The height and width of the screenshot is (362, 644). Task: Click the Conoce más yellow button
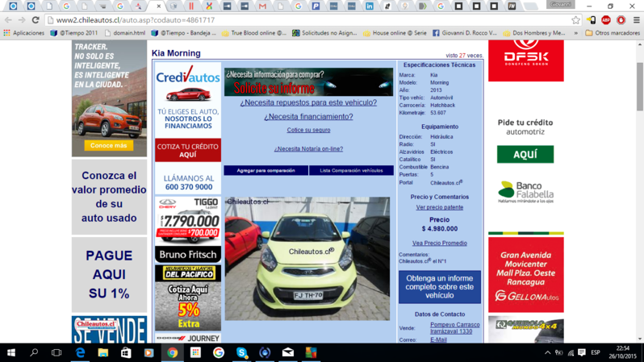click(109, 146)
